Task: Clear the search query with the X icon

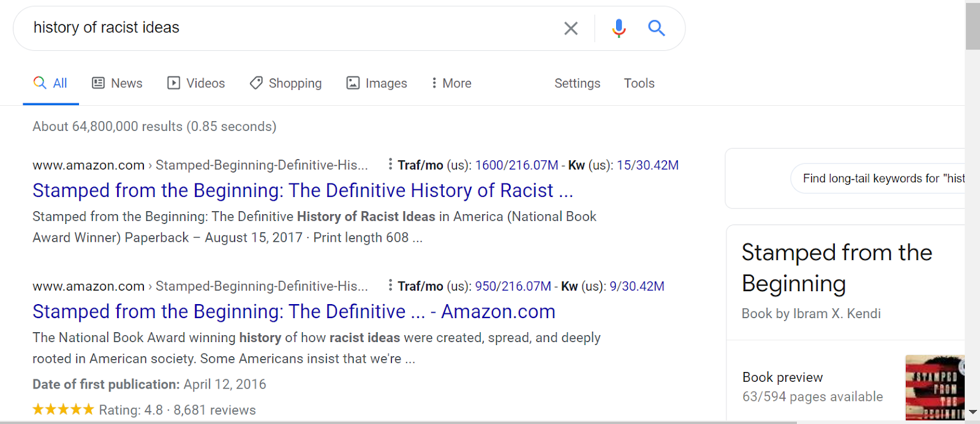Action: click(x=570, y=28)
